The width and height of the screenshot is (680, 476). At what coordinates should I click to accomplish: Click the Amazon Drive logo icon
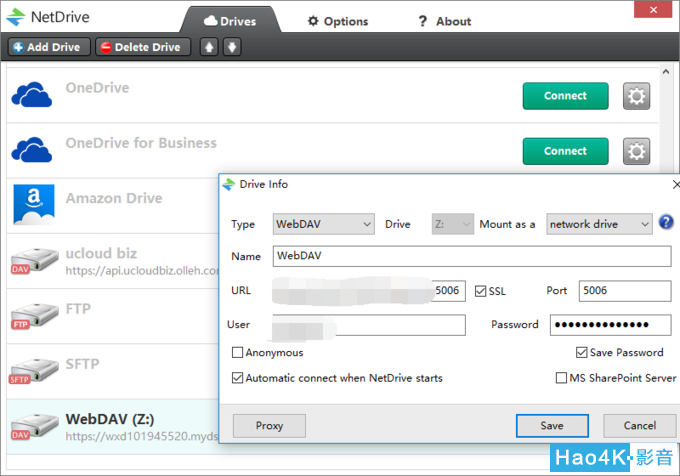[34, 204]
